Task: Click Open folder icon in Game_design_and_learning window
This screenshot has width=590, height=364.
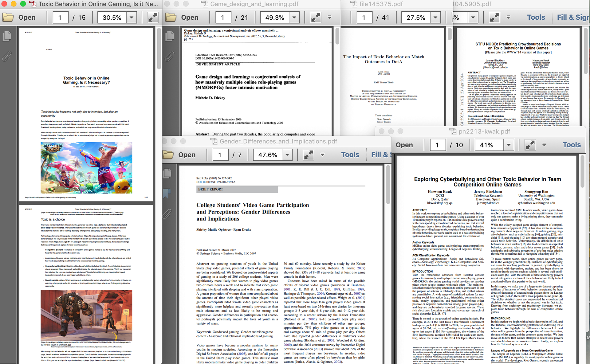Action: tap(171, 18)
